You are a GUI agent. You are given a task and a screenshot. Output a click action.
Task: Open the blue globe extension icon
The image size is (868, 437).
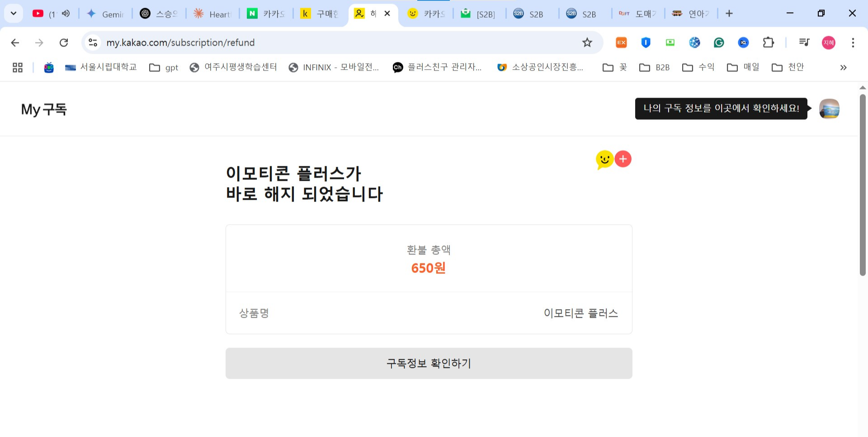[x=694, y=42]
